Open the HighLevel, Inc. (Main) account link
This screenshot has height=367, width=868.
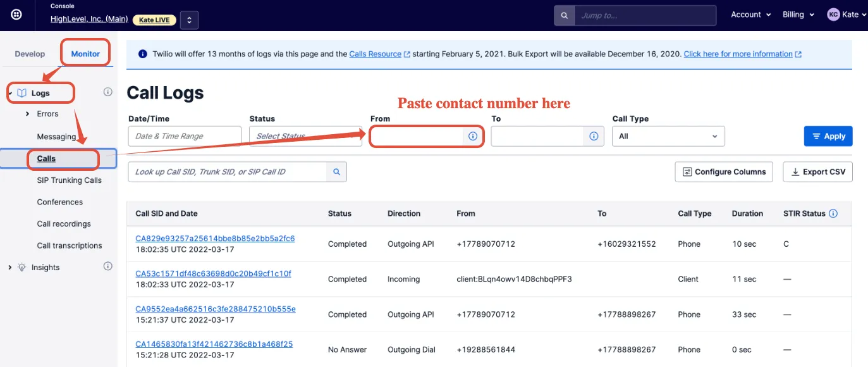point(89,19)
